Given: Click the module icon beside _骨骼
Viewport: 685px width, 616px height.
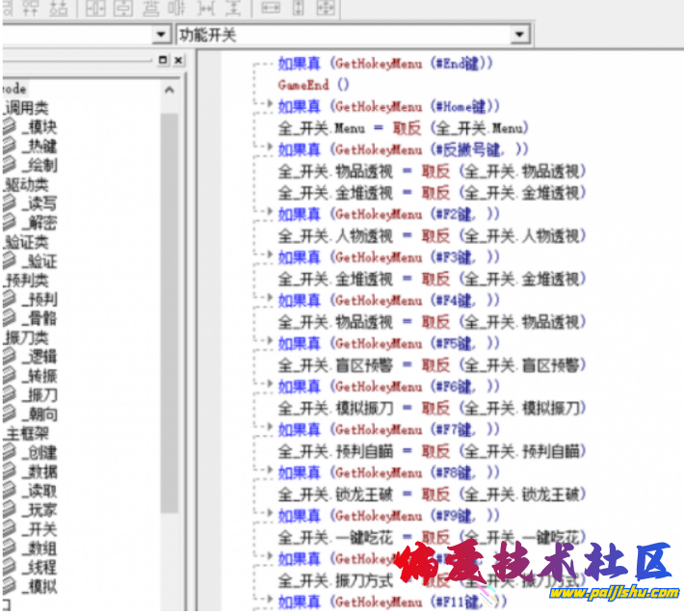Looking at the screenshot, I should point(10,318).
